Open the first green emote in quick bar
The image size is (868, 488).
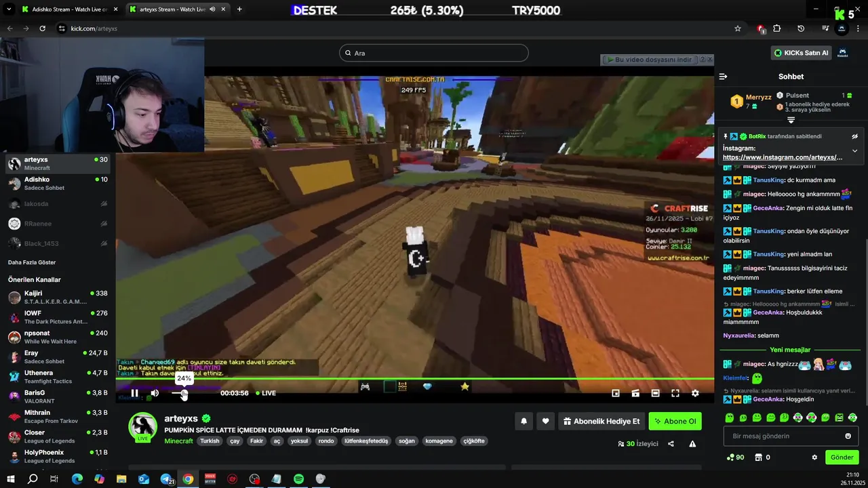pyautogui.click(x=730, y=418)
